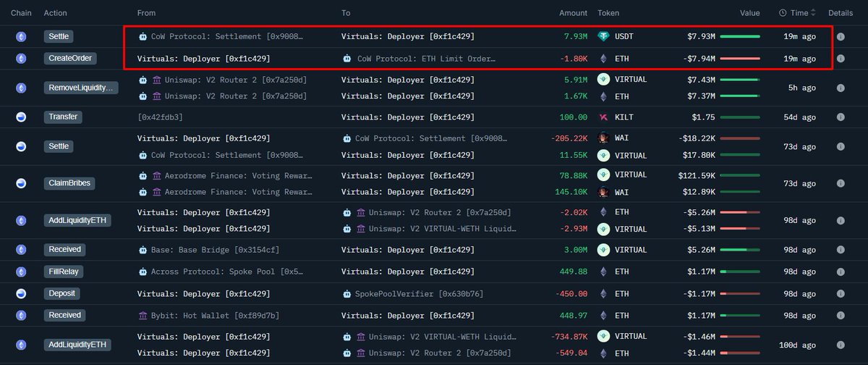The image size is (868, 365).
Task: Click the Ethereum chain icon beside the CreateOrder action
Action: tap(22, 58)
